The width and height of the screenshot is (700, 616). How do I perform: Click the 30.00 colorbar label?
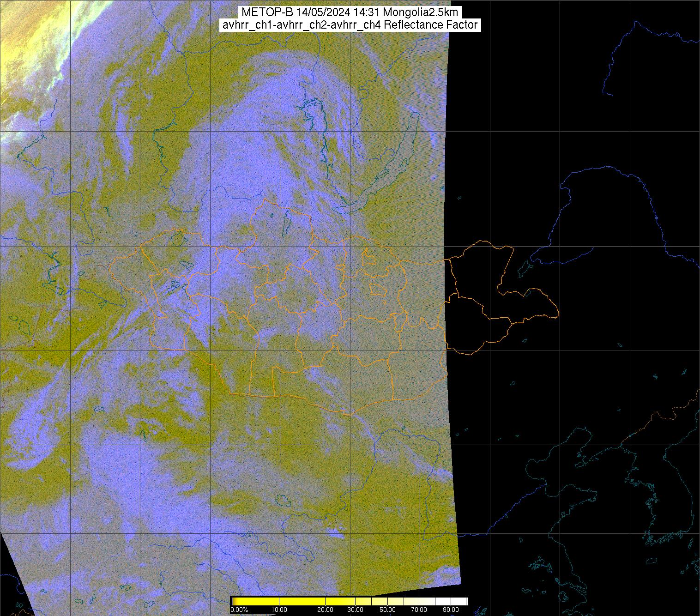(x=355, y=610)
